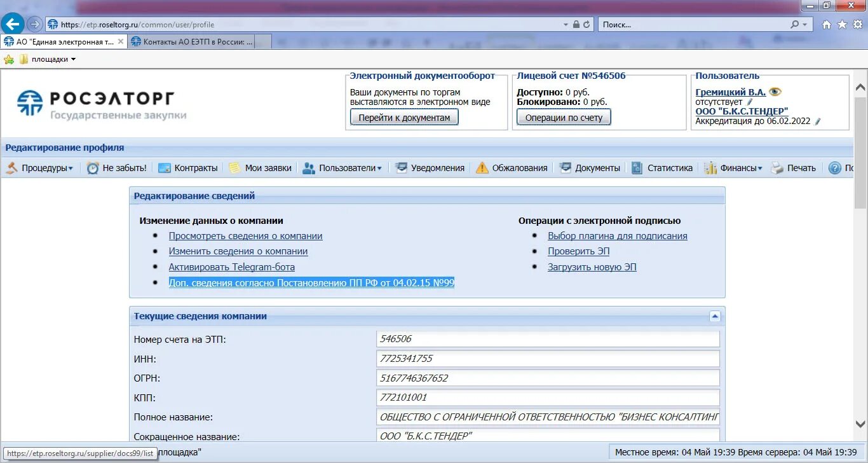
Task: Click the alarm clock icon
Action: point(93,168)
